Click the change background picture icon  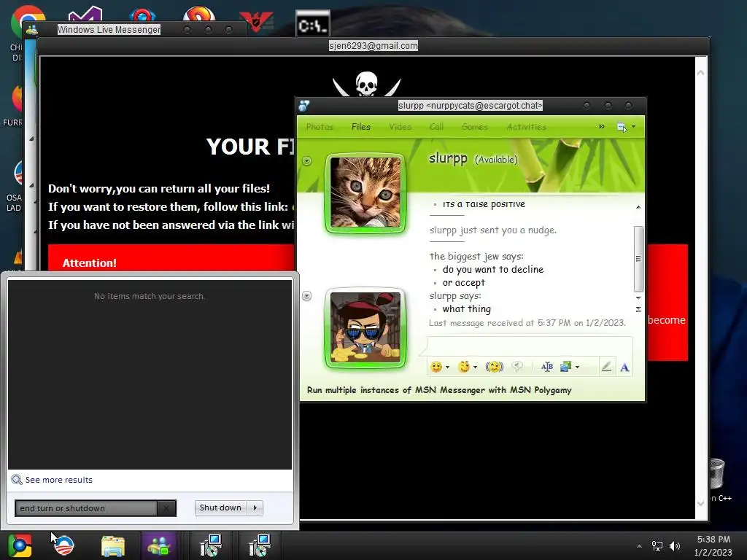point(565,367)
